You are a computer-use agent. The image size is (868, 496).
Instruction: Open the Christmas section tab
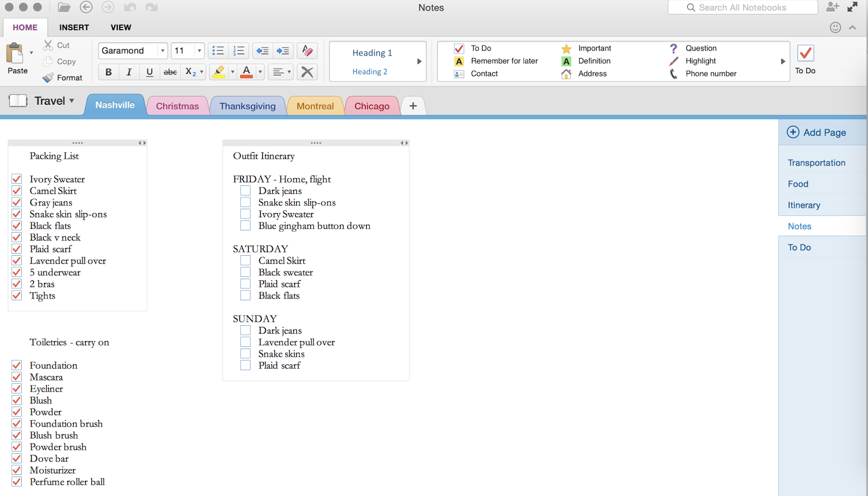click(177, 106)
